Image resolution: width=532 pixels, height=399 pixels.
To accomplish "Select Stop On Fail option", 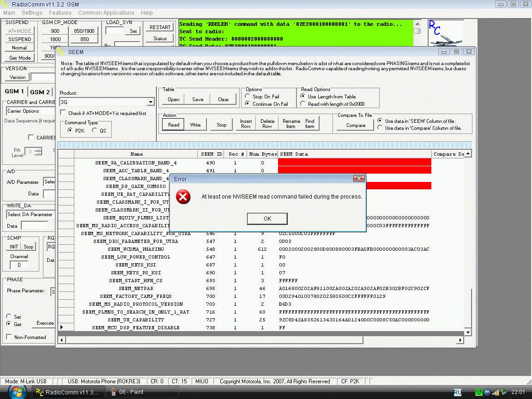I will click(248, 97).
